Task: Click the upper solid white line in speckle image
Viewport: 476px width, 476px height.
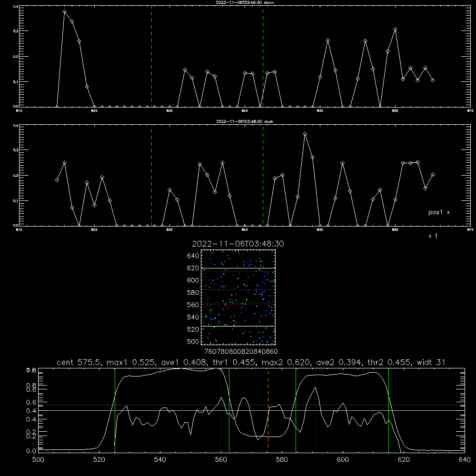Action: point(238,268)
